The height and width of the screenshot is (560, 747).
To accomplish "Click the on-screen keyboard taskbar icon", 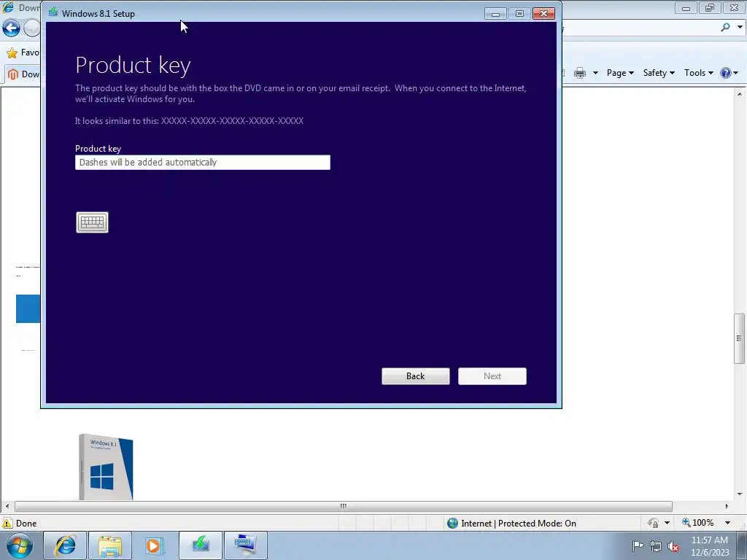I will 246,545.
